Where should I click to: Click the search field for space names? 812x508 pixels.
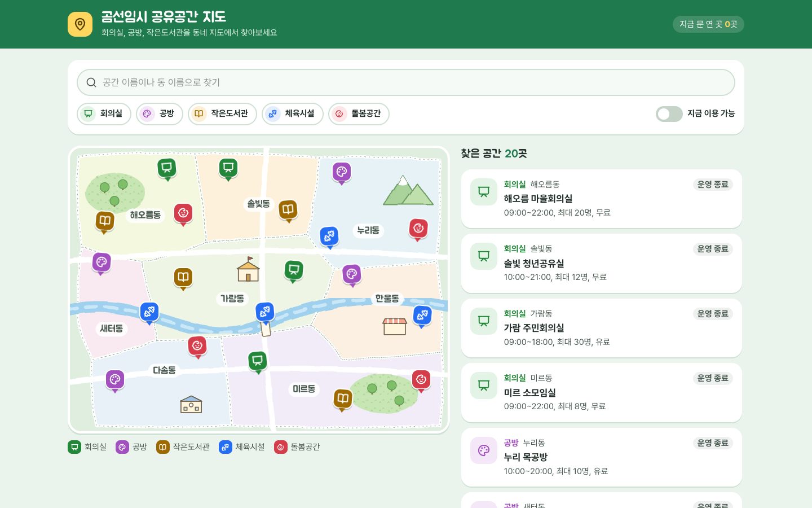pos(406,82)
